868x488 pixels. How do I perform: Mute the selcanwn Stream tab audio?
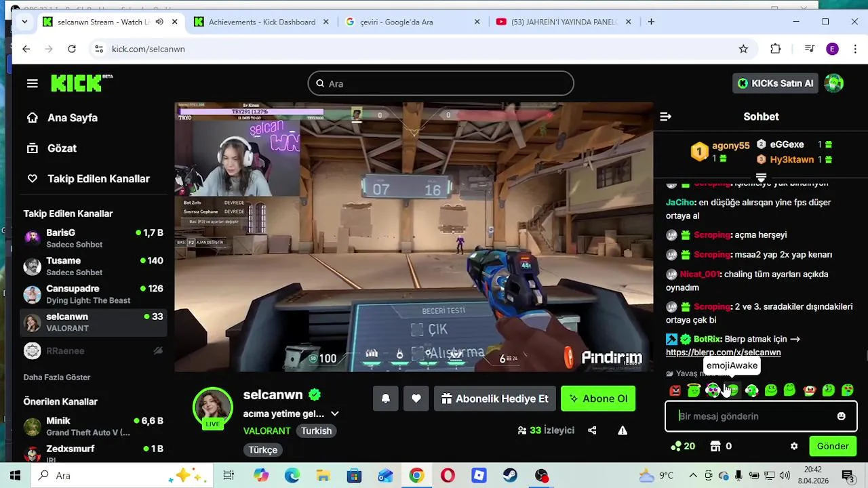(x=159, y=22)
